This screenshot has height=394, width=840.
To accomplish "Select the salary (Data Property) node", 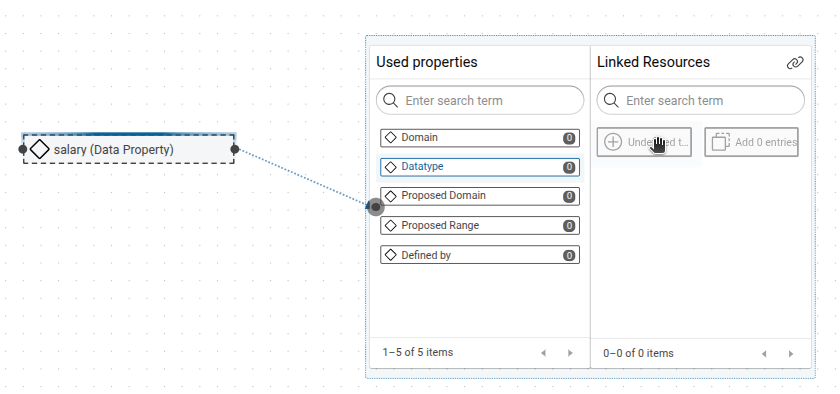I will [129, 149].
